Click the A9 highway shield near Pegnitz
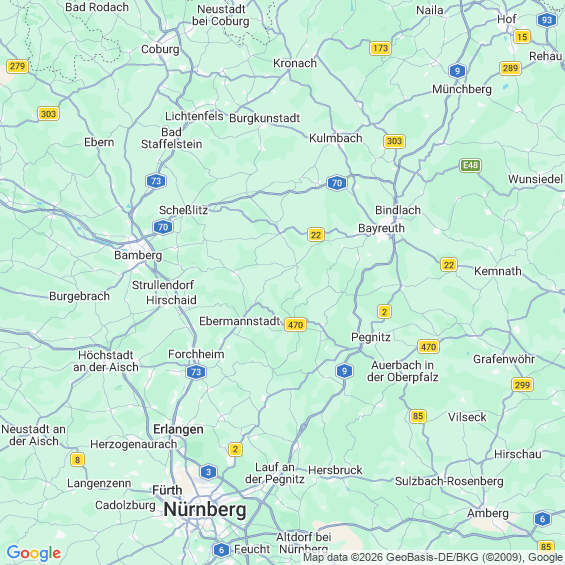565x565 pixels. click(x=344, y=371)
